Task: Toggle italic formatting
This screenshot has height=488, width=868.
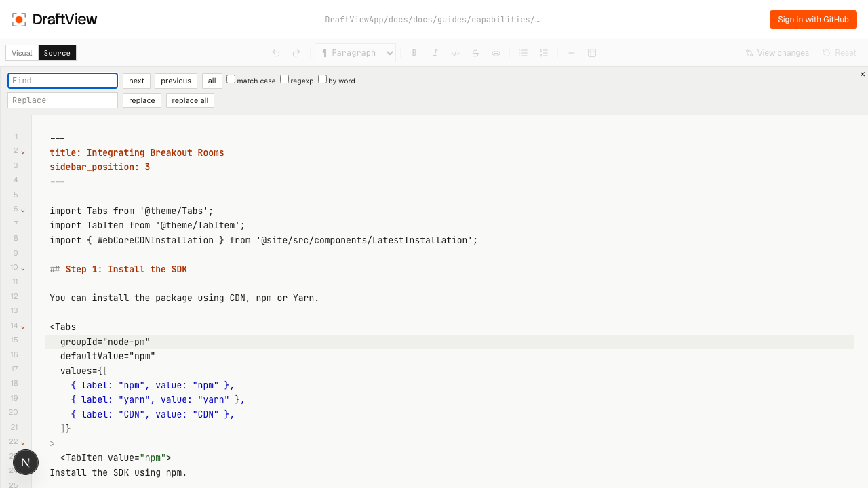Action: tap(435, 53)
